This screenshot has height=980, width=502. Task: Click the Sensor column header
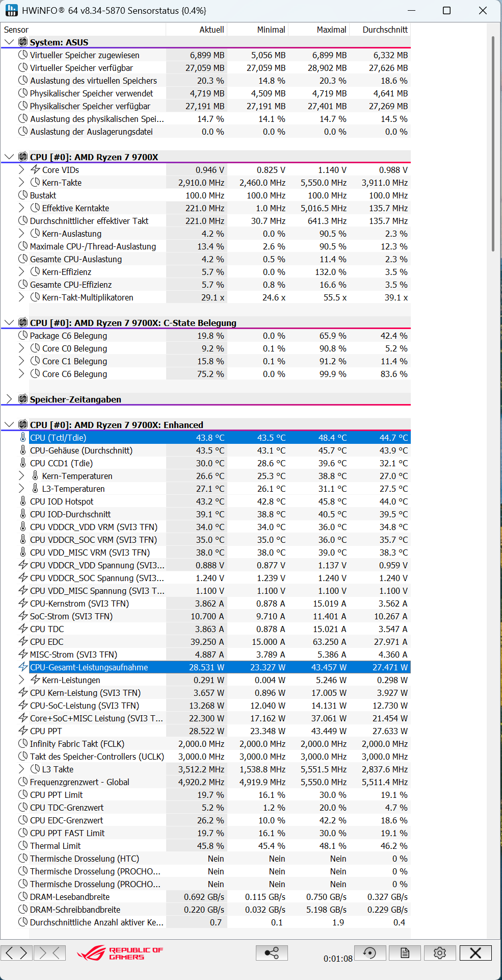tap(84, 30)
